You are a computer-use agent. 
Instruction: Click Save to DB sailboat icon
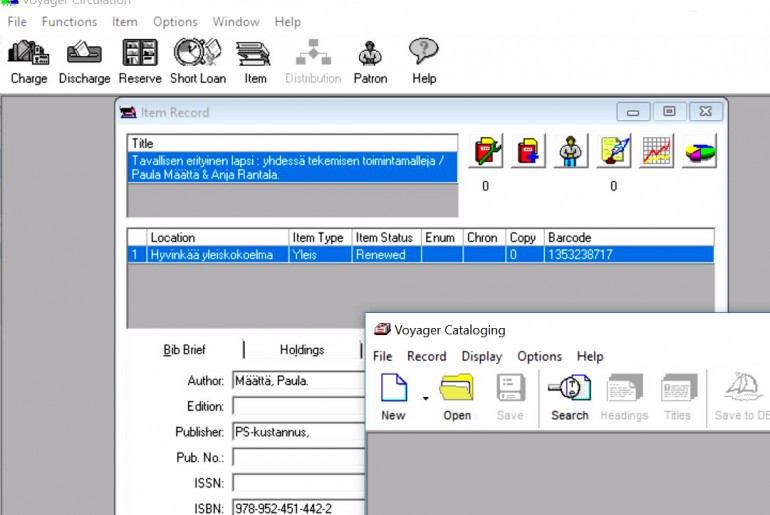(x=743, y=387)
